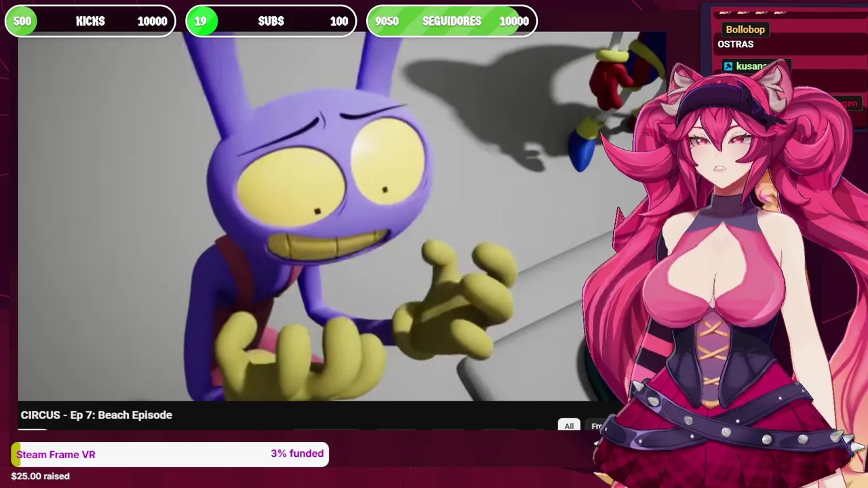Click the moderator badge icon beside kusana
Viewport: 868px width, 488px height.
pos(728,66)
